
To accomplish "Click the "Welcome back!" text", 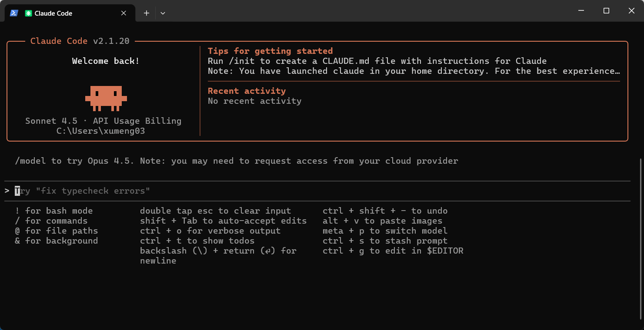I will 106,61.
